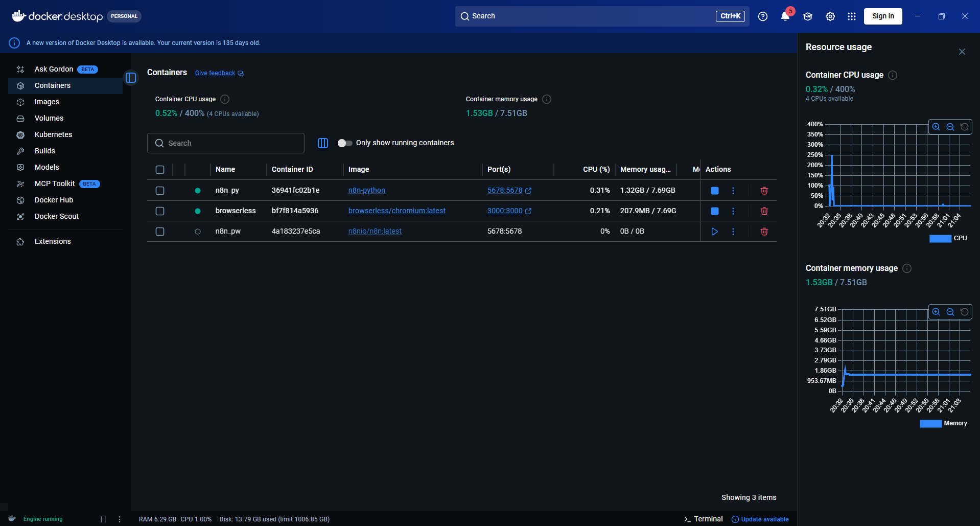Click the Sign in button
The width and height of the screenshot is (980, 526).
(883, 16)
